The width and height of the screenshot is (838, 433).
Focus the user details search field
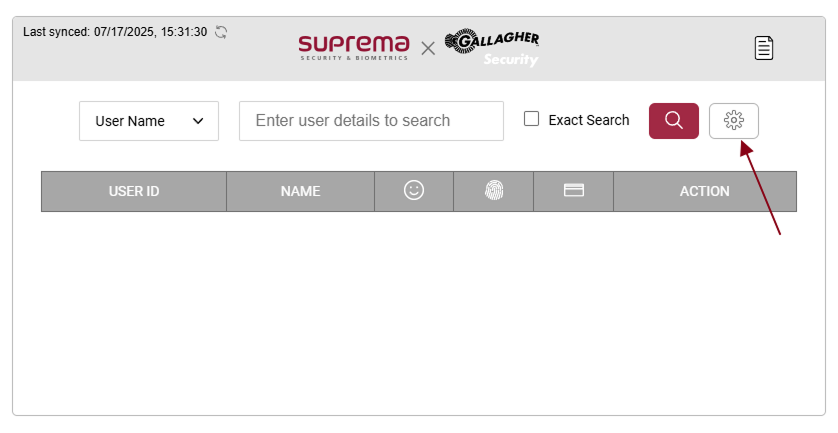click(x=371, y=121)
